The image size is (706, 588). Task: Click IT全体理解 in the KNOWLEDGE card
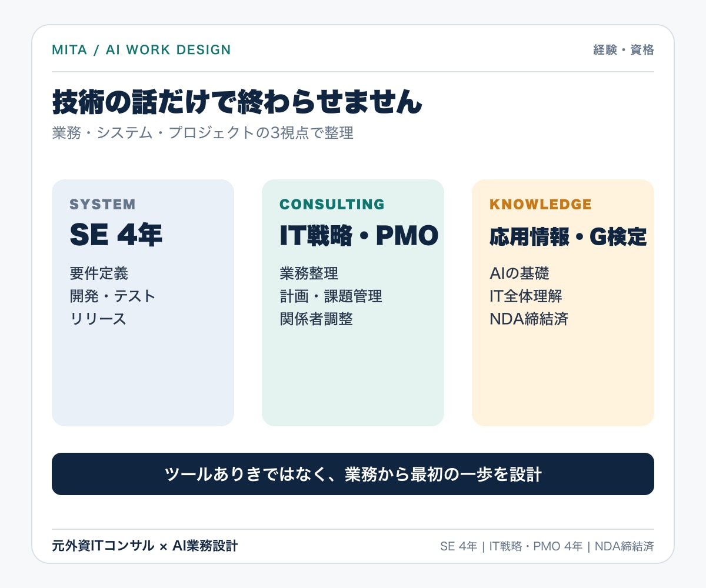(x=526, y=296)
